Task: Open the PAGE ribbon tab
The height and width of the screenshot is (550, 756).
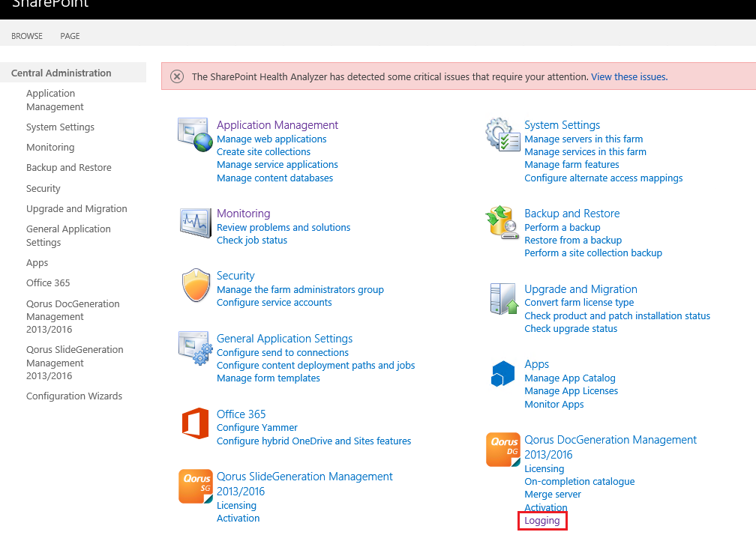Action: (70, 36)
